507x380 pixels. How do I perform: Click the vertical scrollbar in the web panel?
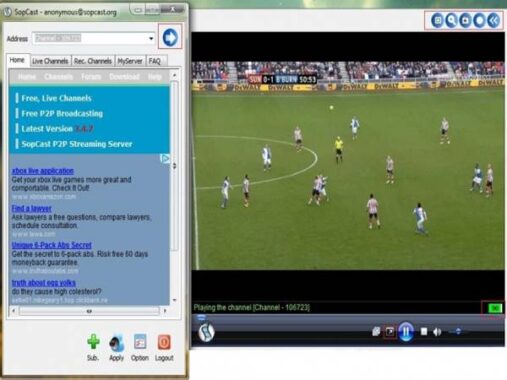pos(174,165)
